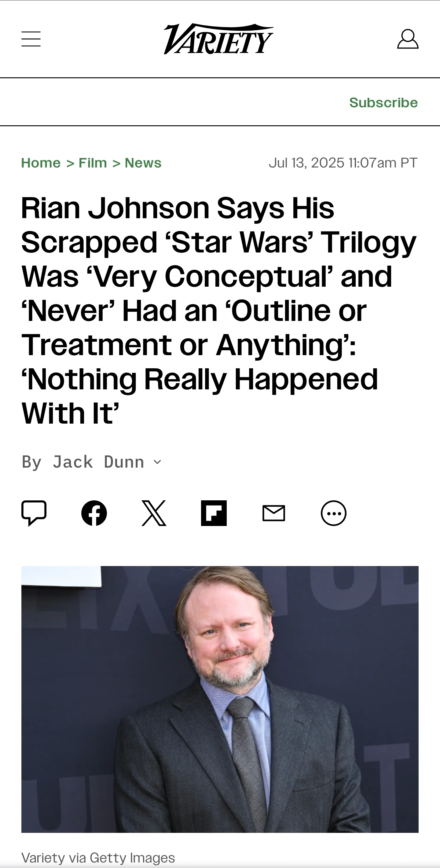The width and height of the screenshot is (440, 868).
Task: Click the green Subscribe link
Action: [x=383, y=102]
